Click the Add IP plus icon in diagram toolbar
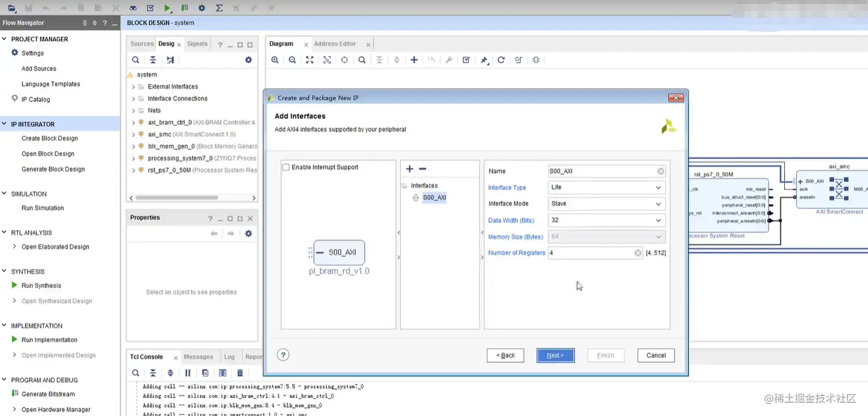868x416 pixels. tap(414, 60)
